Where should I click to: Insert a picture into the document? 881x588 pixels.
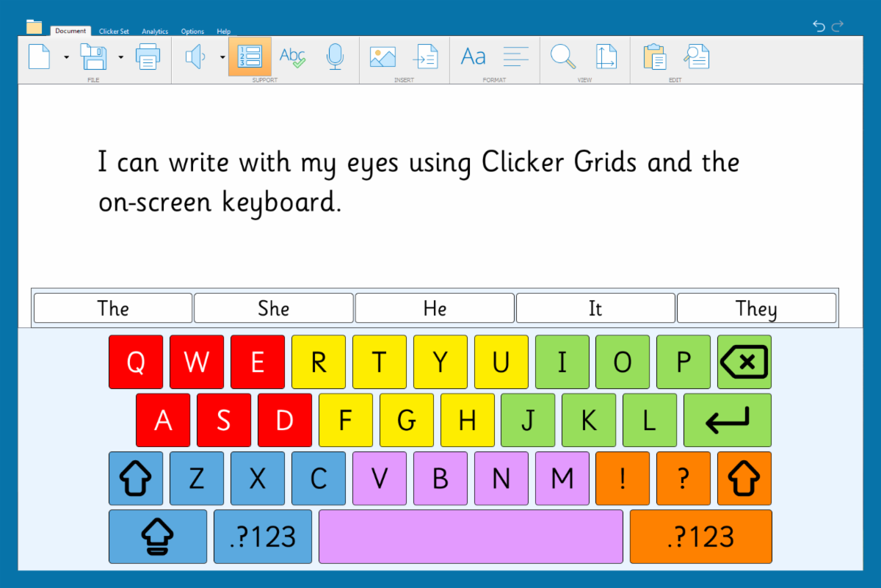tap(382, 57)
